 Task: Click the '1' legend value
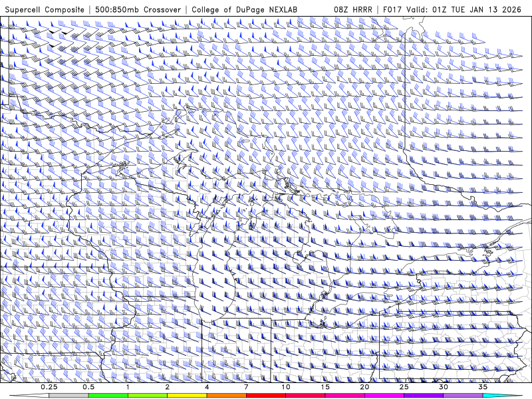[x=128, y=387]
